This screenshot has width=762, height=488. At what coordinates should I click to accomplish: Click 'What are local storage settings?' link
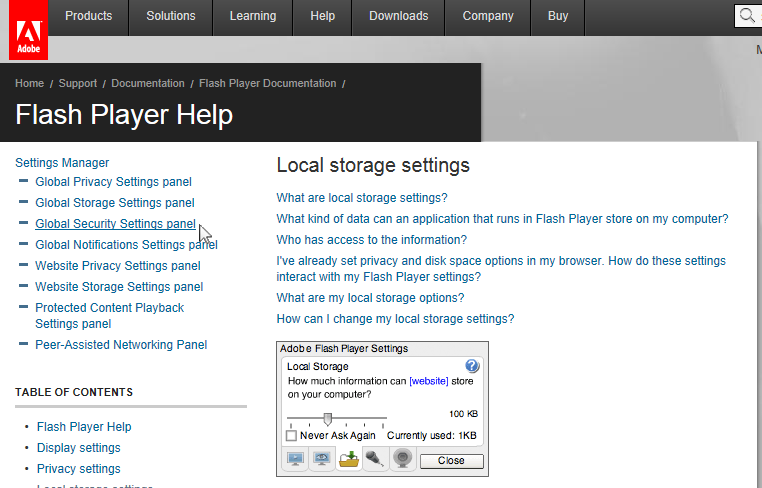(x=362, y=198)
